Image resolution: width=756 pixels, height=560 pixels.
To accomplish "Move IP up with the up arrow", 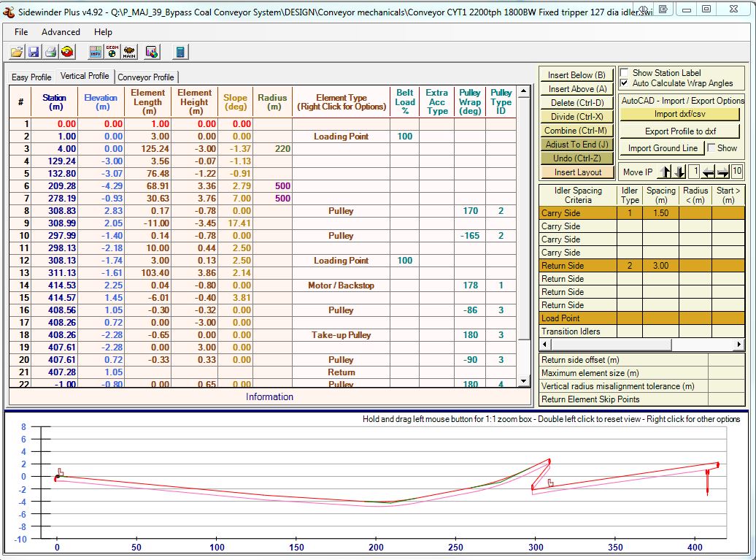I will [x=663, y=172].
